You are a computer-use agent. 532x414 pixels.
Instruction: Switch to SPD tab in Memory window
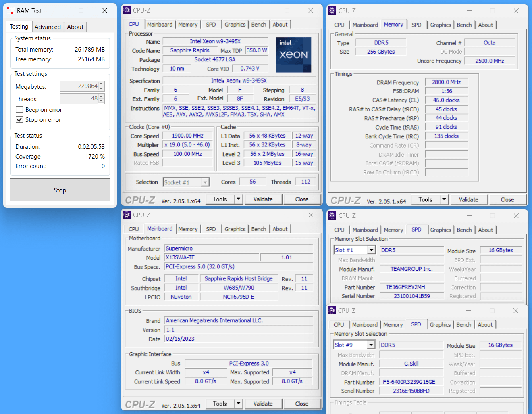[417, 25]
